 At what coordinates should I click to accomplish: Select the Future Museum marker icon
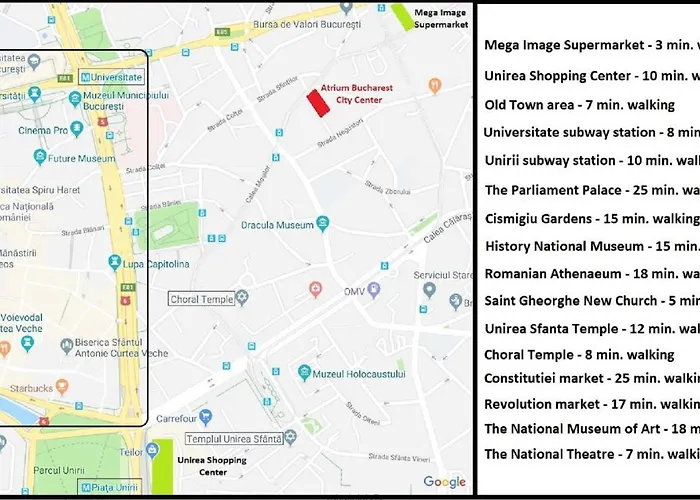point(40,157)
